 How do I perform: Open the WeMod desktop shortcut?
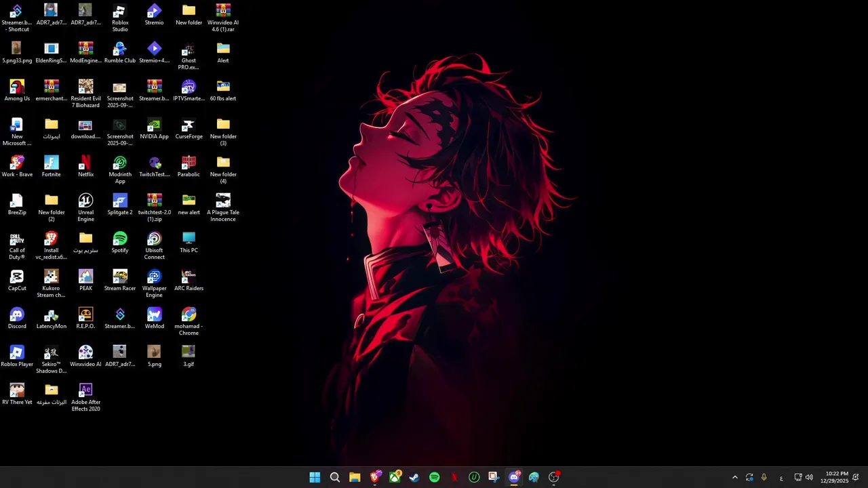(154, 319)
